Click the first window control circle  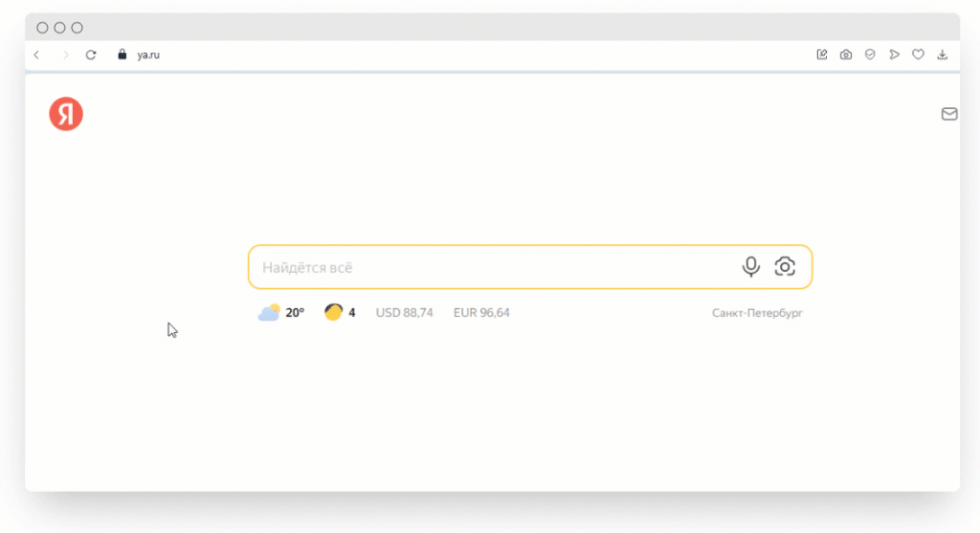(42, 28)
